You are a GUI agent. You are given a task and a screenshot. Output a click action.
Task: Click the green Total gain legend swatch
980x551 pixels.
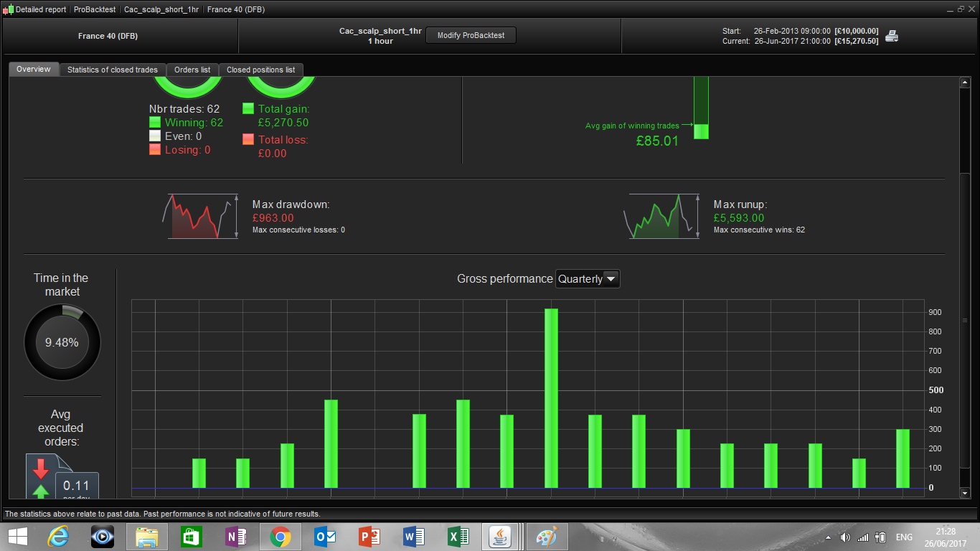click(x=248, y=108)
